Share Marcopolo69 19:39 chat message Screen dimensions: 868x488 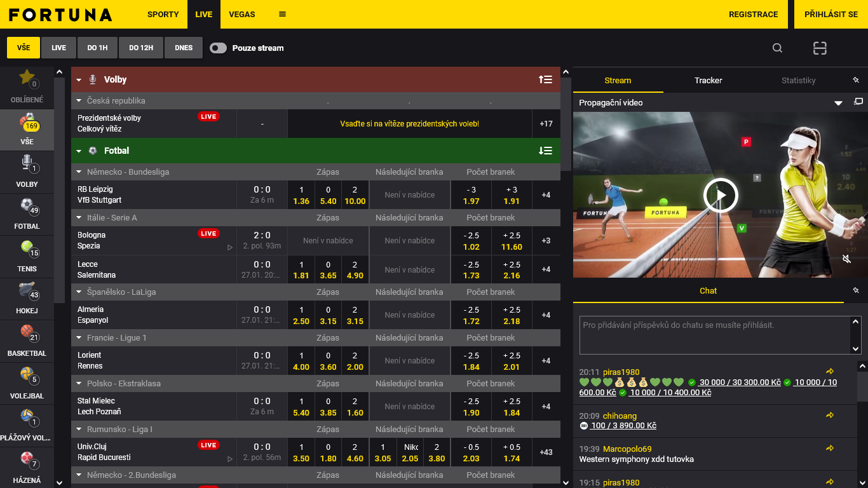(x=829, y=448)
